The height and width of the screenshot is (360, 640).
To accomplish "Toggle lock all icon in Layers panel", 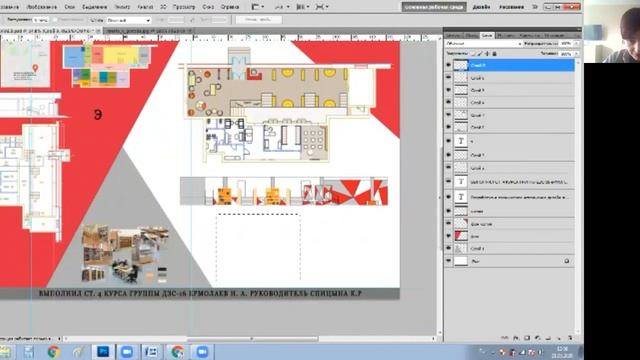I will (494, 53).
